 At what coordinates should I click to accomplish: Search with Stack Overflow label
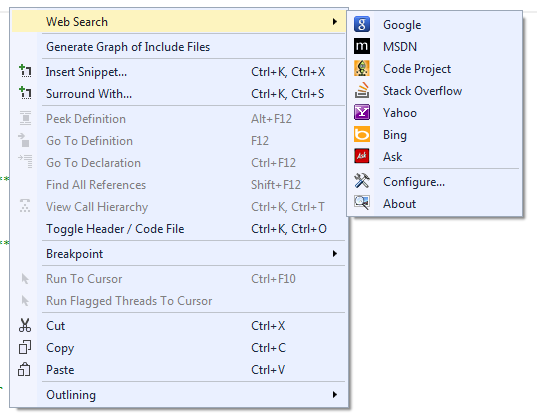point(422,91)
